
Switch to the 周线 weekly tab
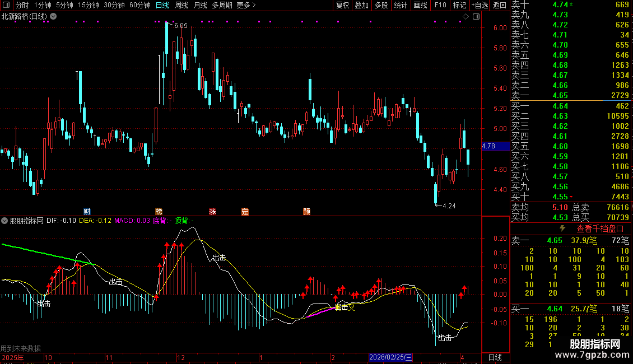pos(181,5)
